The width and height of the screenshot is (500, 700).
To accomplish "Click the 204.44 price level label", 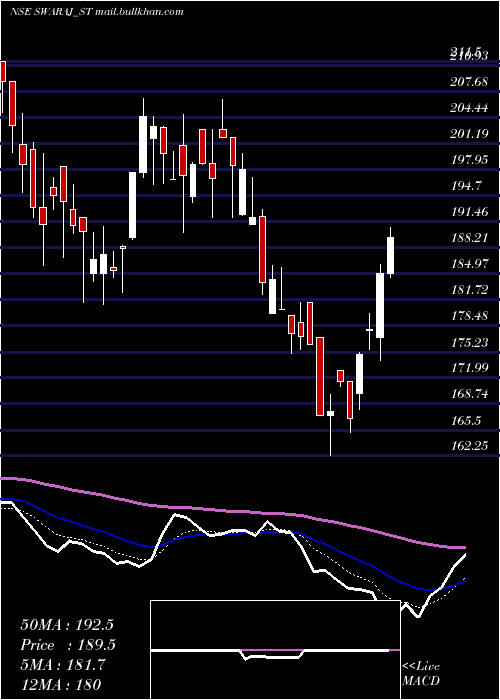I will (x=469, y=108).
